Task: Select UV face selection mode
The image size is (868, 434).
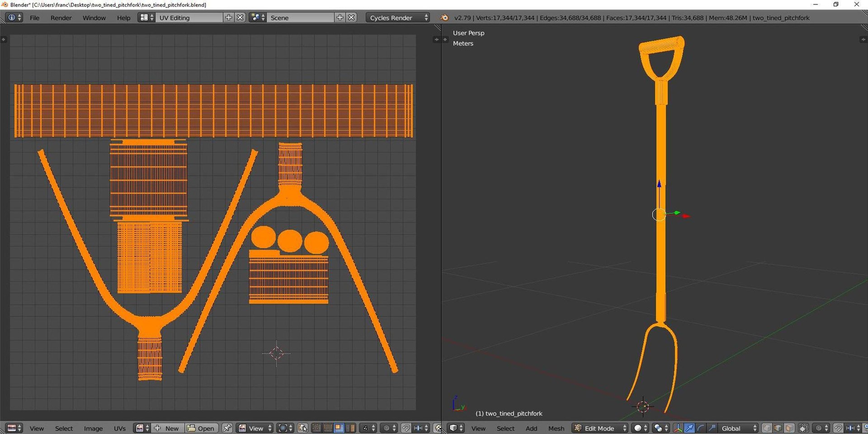Action: (x=339, y=428)
